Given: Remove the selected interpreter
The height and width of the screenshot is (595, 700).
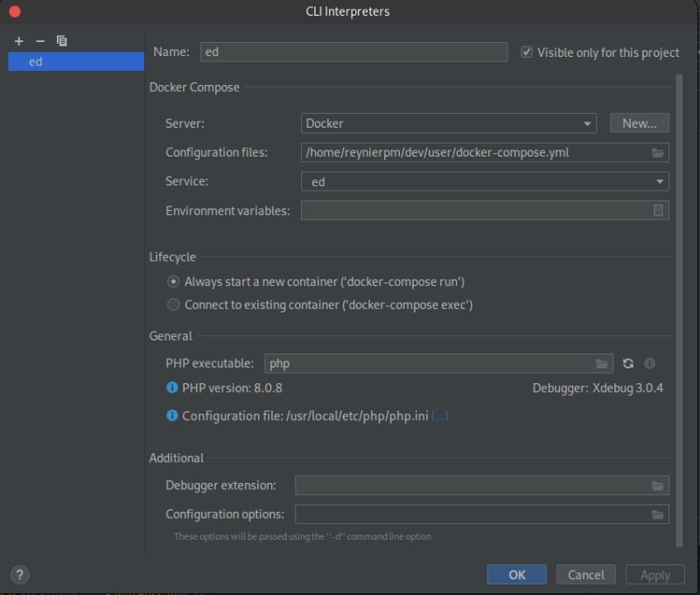Looking at the screenshot, I should 39,40.
